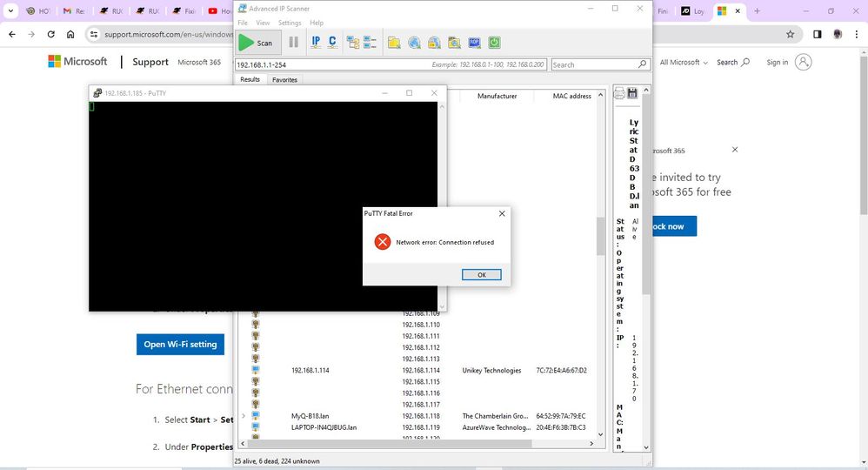
Task: Open RDP remote desktop connection icon
Action: click(474, 42)
